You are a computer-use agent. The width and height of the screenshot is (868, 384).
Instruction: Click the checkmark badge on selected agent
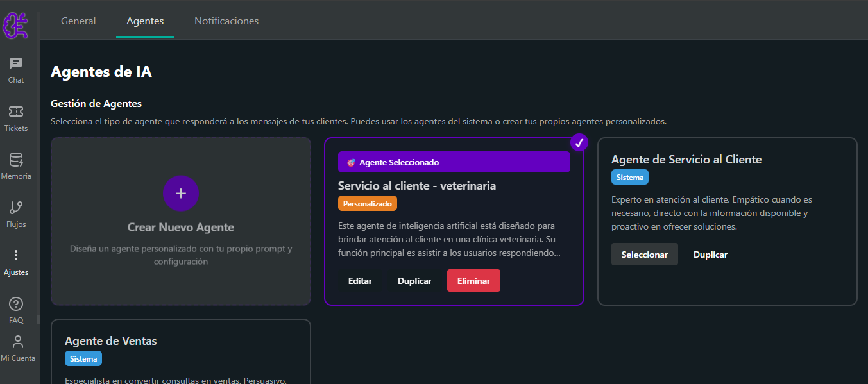point(579,143)
